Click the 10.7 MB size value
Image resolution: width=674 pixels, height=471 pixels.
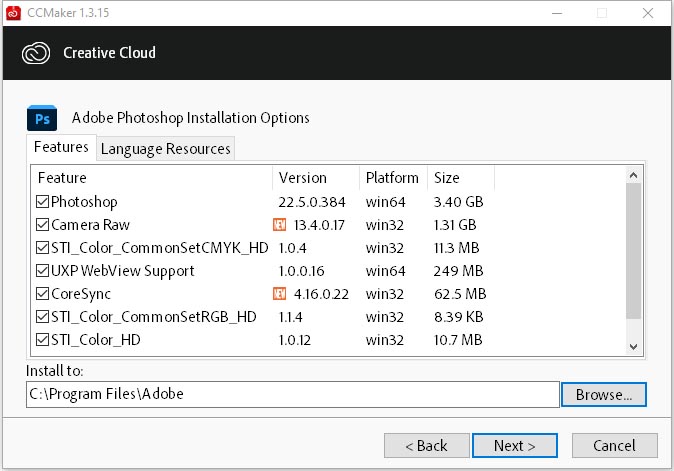[x=458, y=340]
